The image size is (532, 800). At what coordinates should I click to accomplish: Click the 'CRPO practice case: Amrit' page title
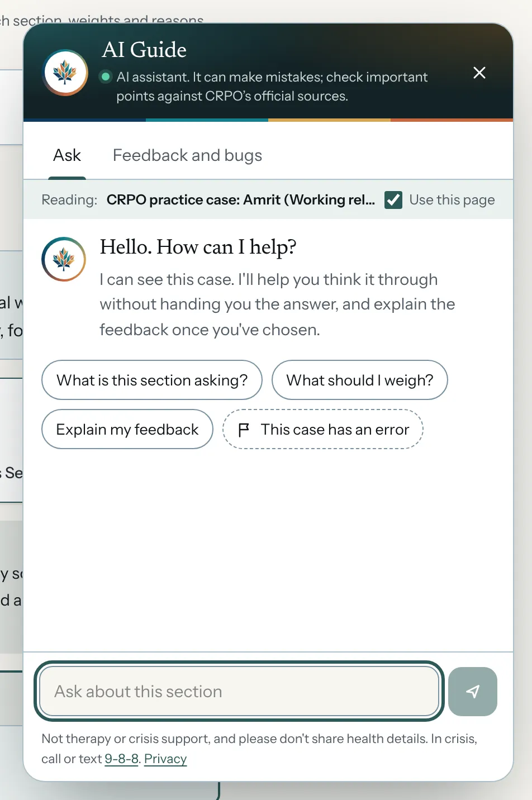tap(241, 200)
